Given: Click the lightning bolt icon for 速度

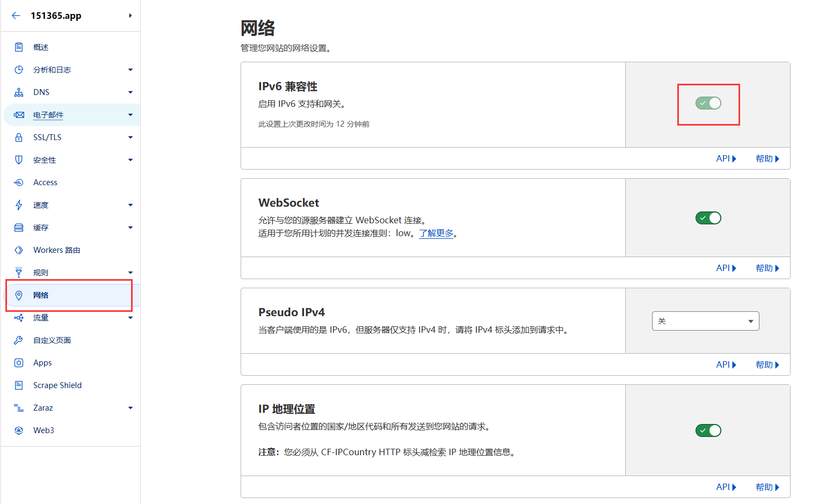Looking at the screenshot, I should 19,205.
